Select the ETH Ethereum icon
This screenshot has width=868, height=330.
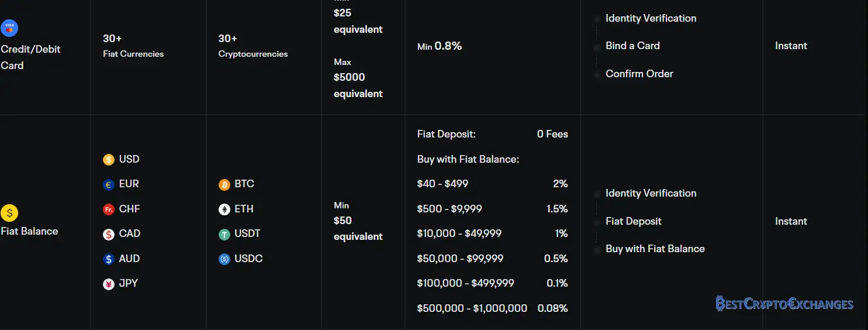tap(224, 209)
